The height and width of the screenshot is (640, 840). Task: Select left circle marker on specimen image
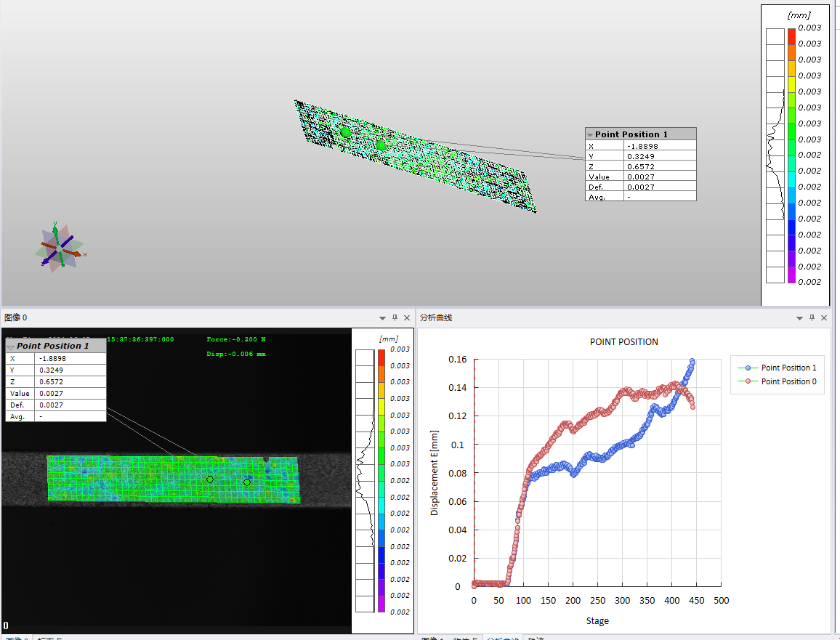210,479
